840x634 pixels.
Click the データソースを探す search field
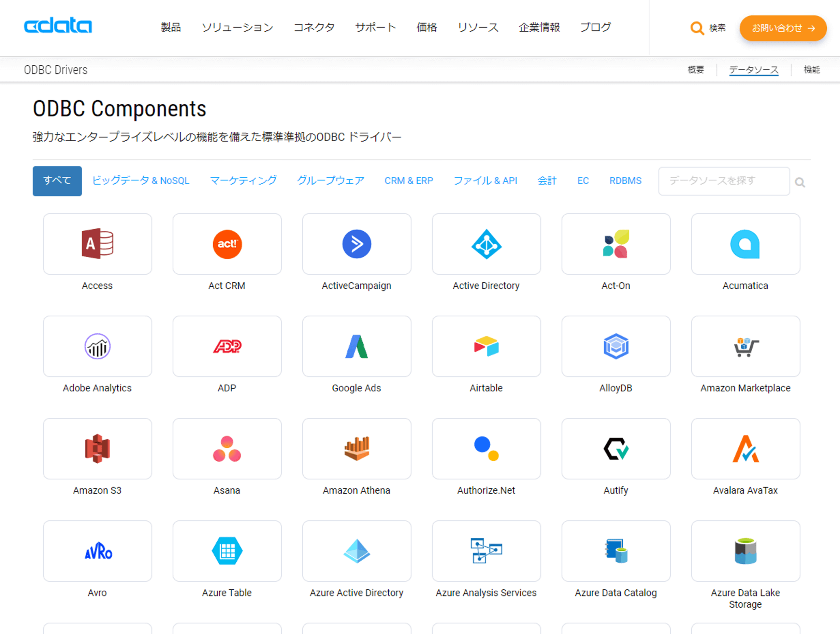coord(723,181)
